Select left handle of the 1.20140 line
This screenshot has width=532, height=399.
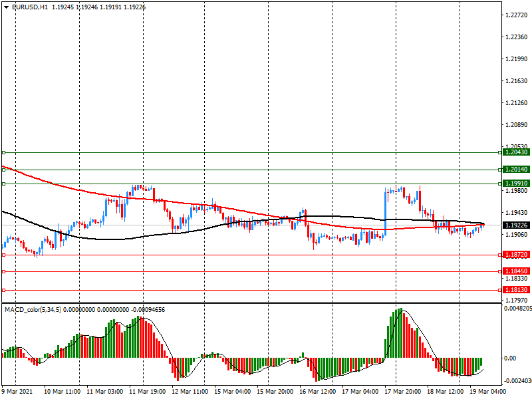[x=4, y=170]
